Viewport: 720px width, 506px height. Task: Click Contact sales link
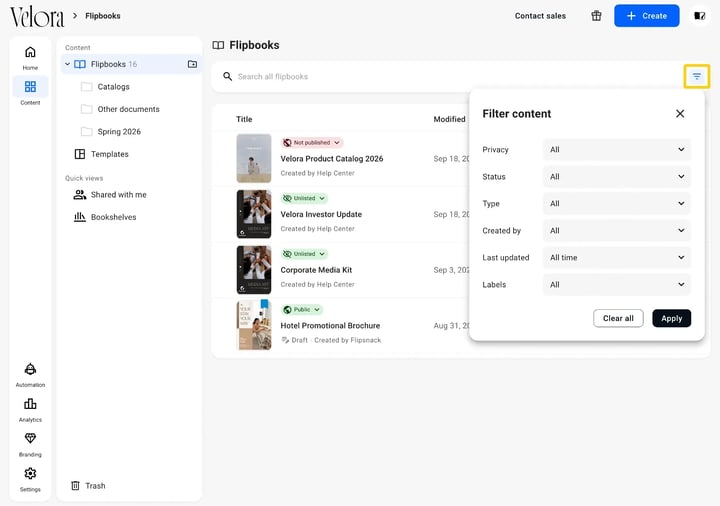(540, 16)
